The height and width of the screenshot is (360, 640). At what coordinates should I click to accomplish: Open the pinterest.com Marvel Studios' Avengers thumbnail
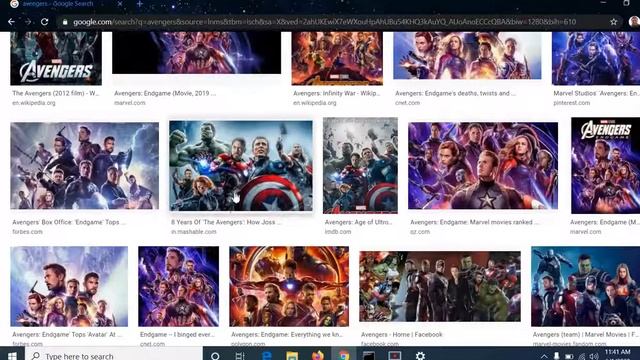coord(596,58)
